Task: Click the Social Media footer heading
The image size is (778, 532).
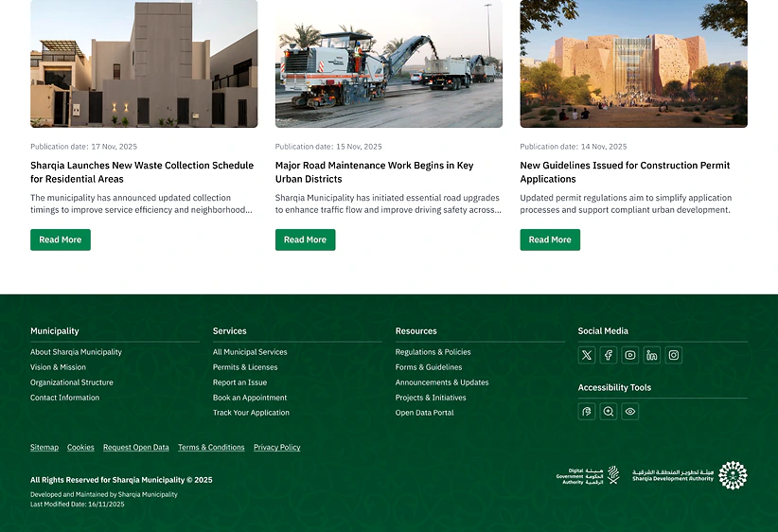Action: (x=603, y=331)
